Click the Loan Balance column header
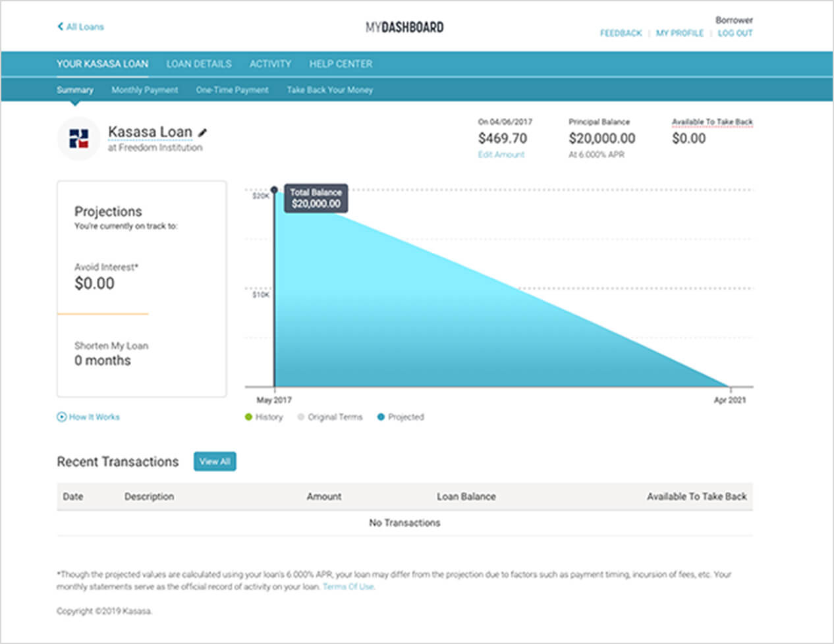The height and width of the screenshot is (644, 834). click(466, 496)
